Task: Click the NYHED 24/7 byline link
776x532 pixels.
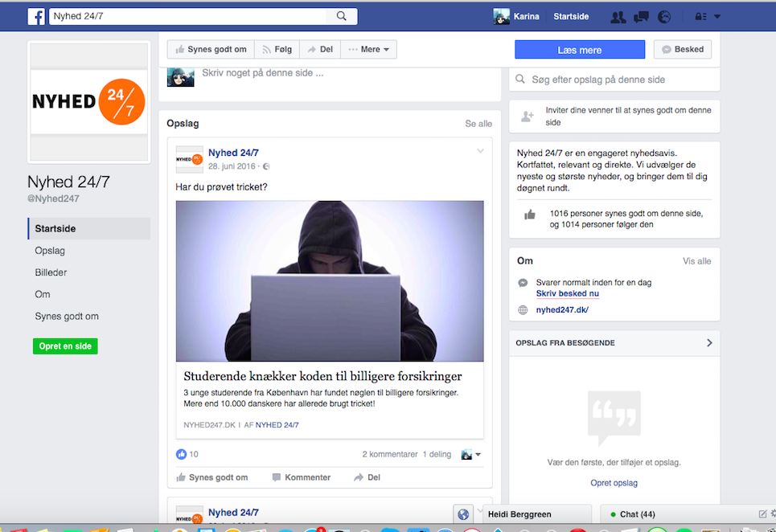Action: pos(277,424)
